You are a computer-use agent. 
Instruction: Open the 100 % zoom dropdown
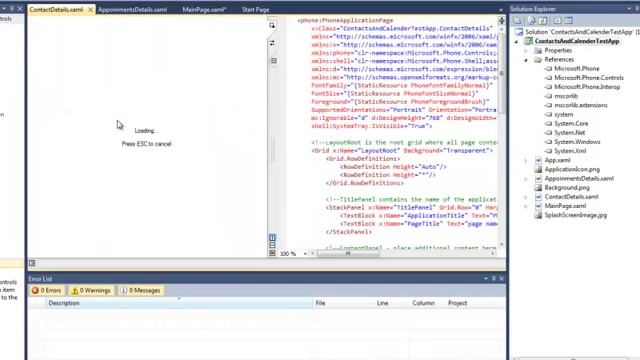[x=305, y=254]
